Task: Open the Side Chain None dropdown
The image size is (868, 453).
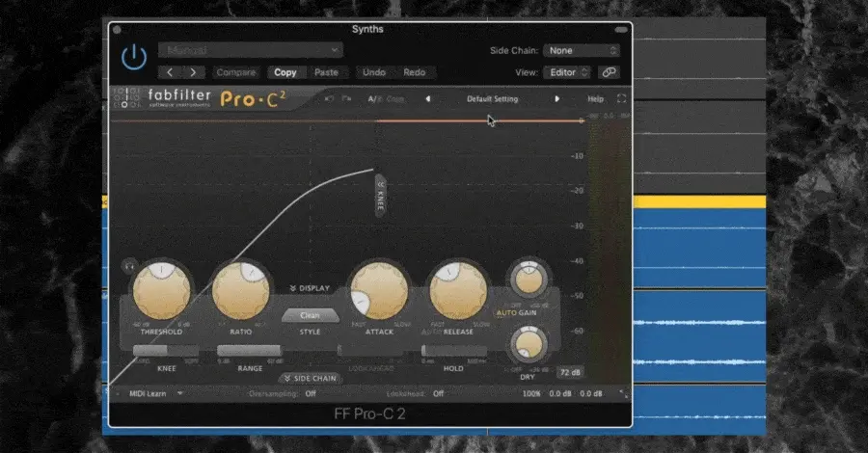Action: click(x=581, y=50)
